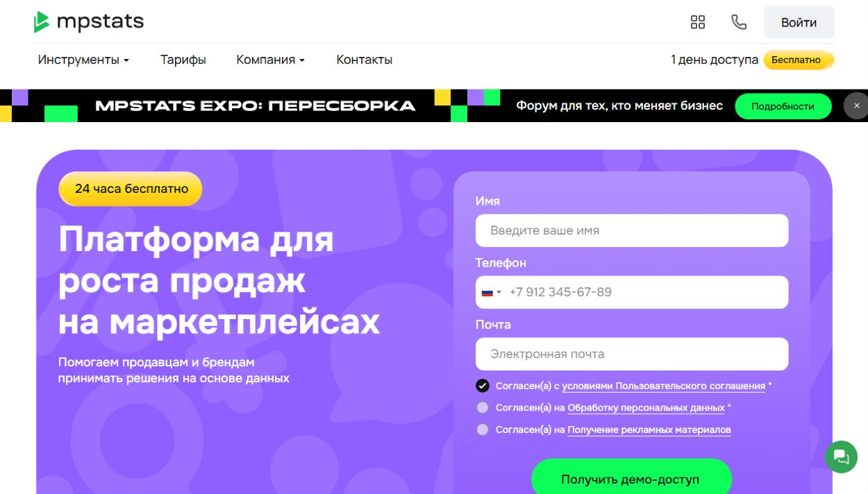This screenshot has height=494, width=868.
Task: Focus the Электронная почта input field
Action: click(632, 354)
